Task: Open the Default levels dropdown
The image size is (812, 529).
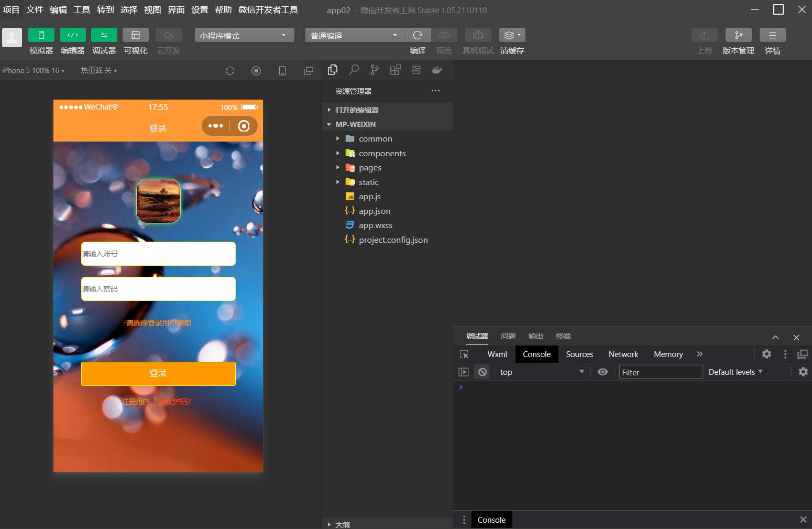Action: click(x=735, y=372)
